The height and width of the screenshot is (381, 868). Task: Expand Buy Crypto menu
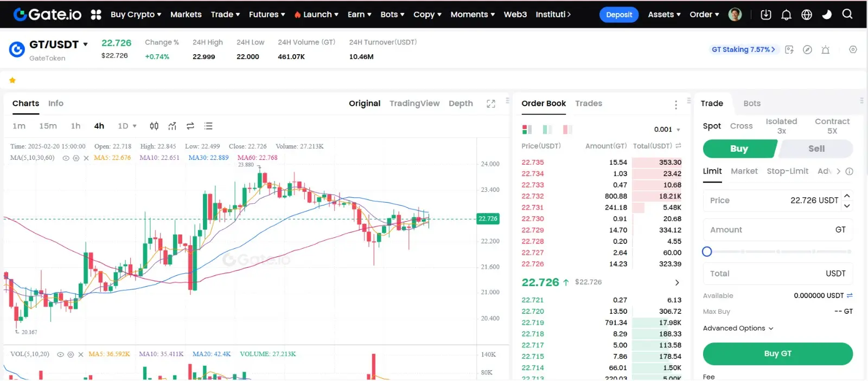[x=136, y=15]
